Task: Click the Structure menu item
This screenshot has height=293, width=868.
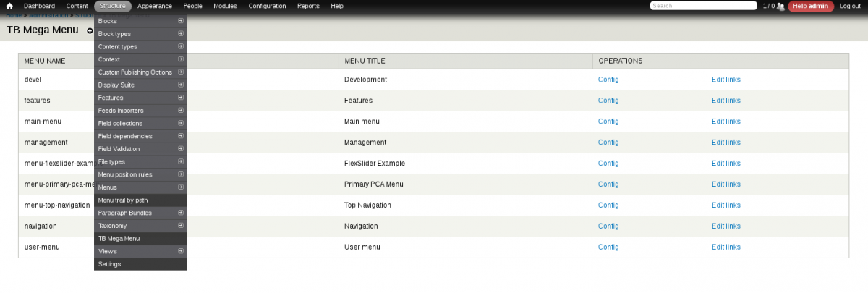Action: click(x=113, y=6)
